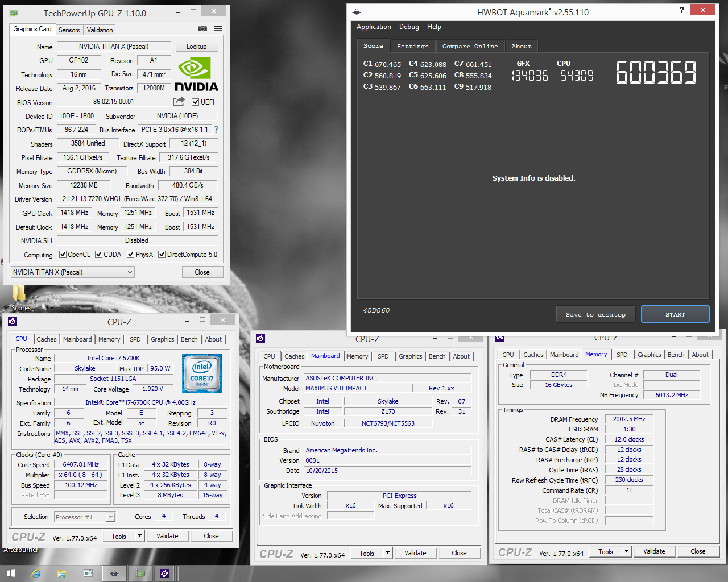Click the GPU-Z screenshot camera icon
Viewport: 728px width, 582px height.
pos(202,28)
